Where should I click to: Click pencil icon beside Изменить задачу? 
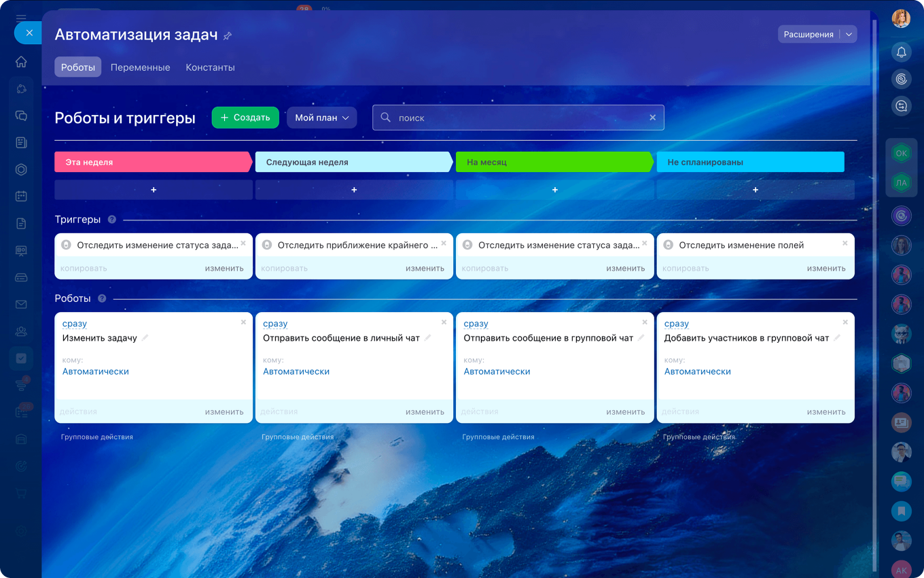click(x=145, y=338)
